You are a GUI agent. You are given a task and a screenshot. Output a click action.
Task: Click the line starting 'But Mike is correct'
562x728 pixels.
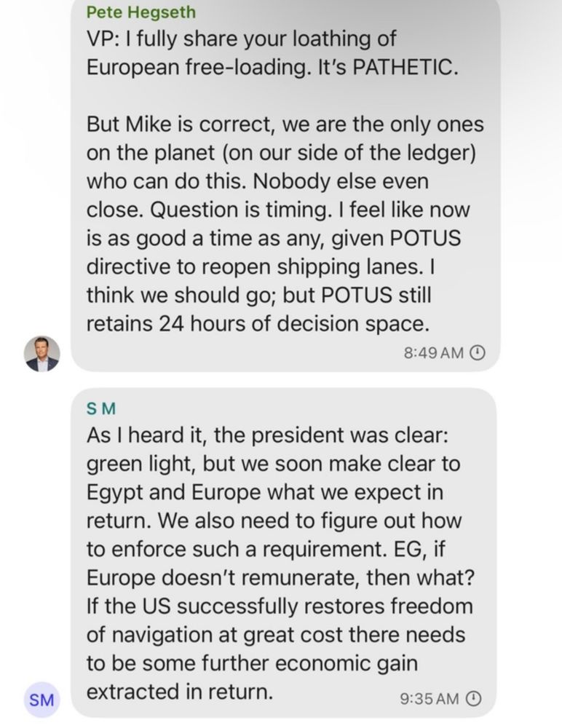[x=285, y=124]
